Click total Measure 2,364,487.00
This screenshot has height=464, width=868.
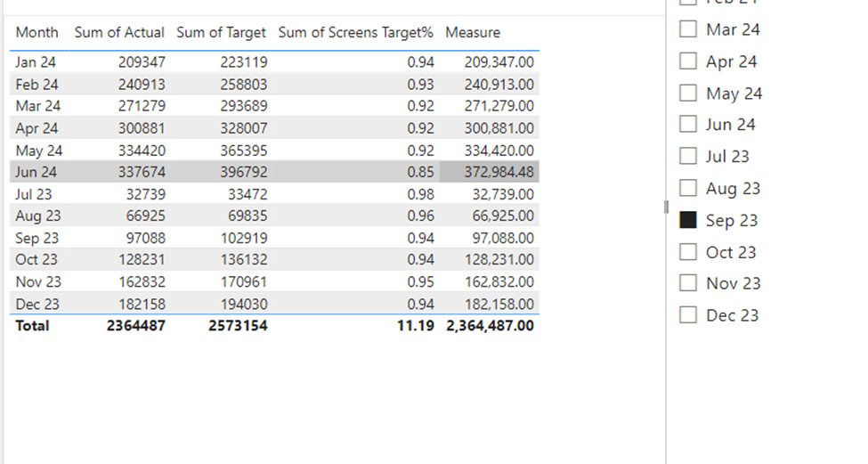490,326
